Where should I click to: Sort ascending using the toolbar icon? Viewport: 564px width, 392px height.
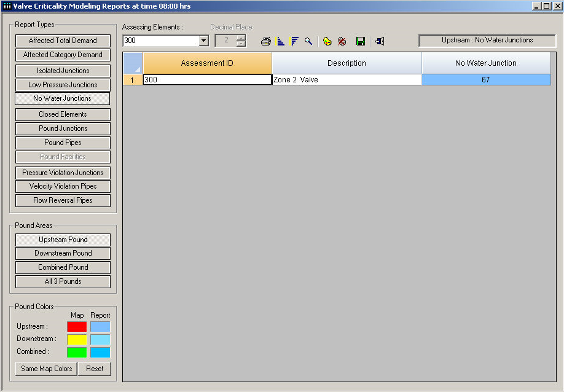(x=280, y=41)
